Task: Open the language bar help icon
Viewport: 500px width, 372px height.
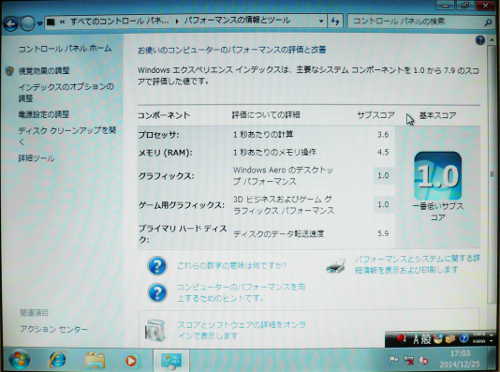Action: [464, 339]
